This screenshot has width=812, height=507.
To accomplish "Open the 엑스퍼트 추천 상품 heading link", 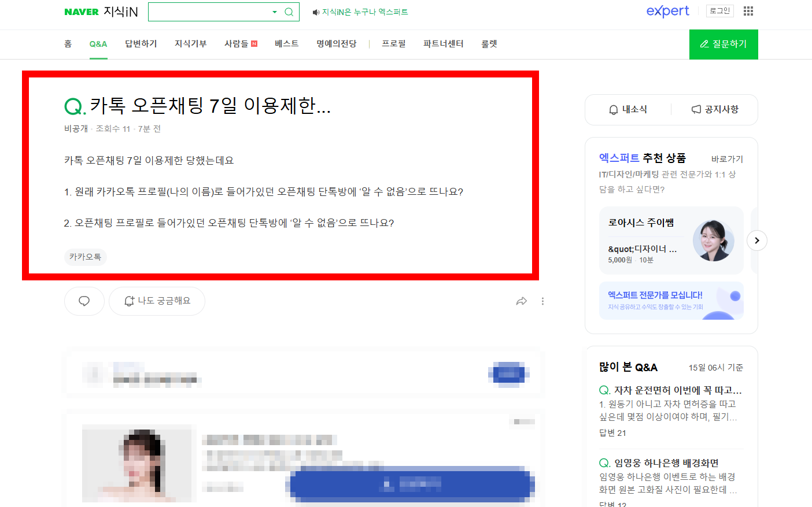I will [x=643, y=158].
